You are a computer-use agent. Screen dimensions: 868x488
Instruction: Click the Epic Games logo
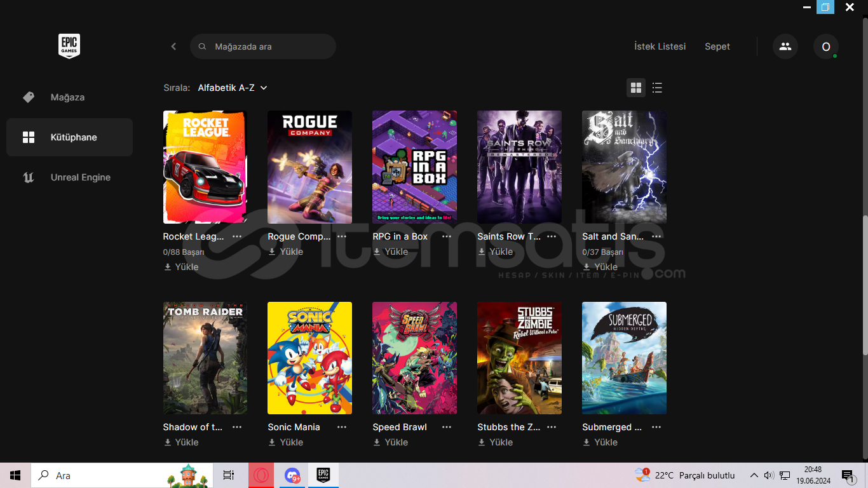pyautogui.click(x=69, y=46)
